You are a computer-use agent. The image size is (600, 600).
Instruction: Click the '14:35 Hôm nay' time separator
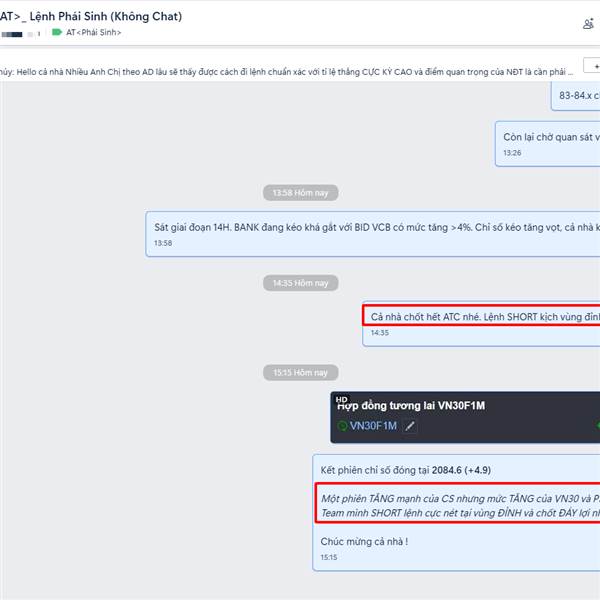[300, 283]
